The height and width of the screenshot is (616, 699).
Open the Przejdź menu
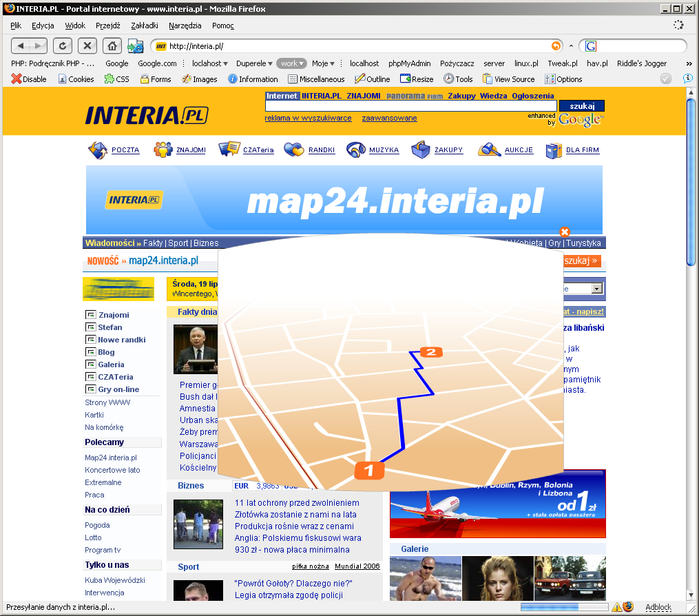[108, 25]
